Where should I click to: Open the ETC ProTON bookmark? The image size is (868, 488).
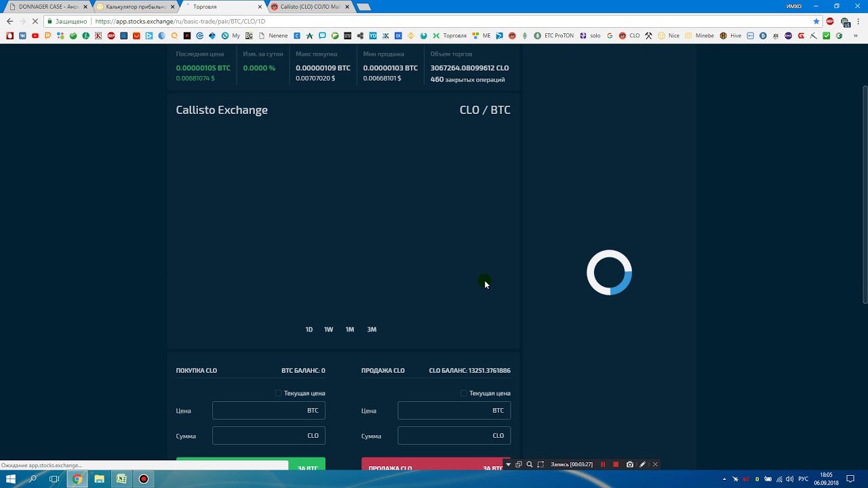click(554, 35)
